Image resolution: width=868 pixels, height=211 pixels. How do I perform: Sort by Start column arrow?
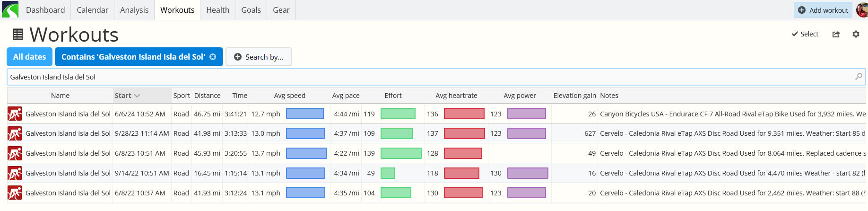click(137, 96)
